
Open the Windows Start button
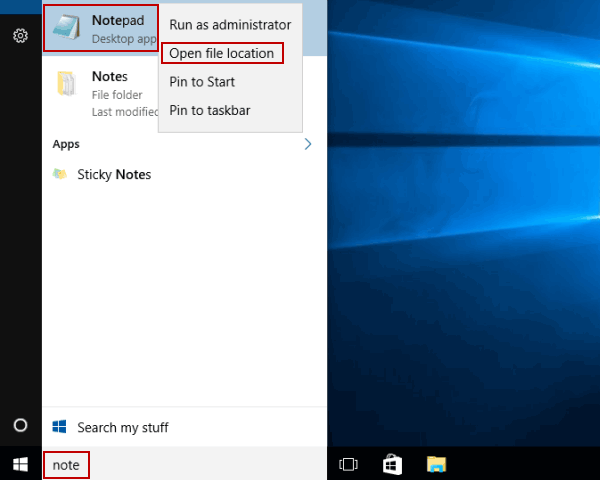[20, 465]
